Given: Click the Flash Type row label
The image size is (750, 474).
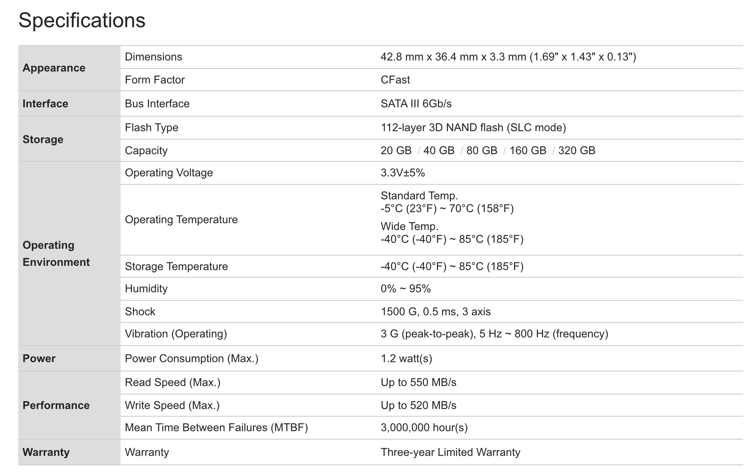Looking at the screenshot, I should pos(151,128).
